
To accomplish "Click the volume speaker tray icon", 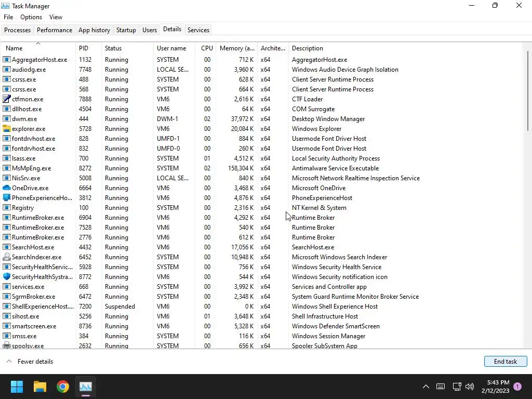I will [x=470, y=387].
